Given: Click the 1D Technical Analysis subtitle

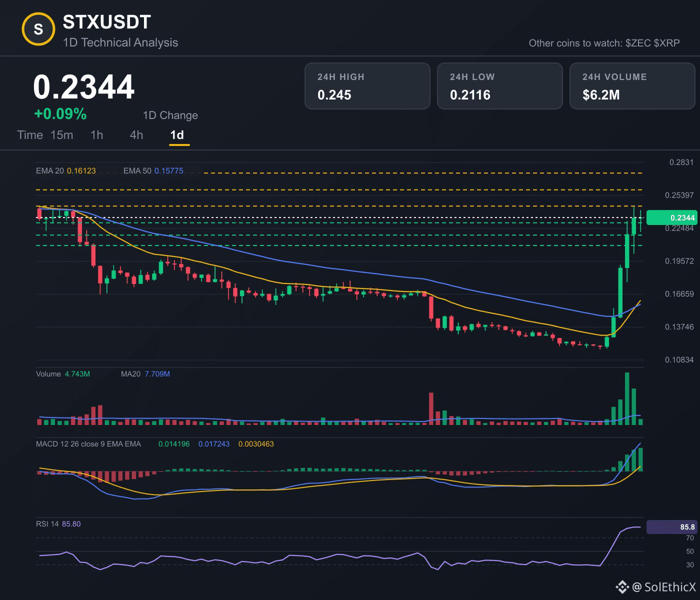Looking at the screenshot, I should click(120, 42).
